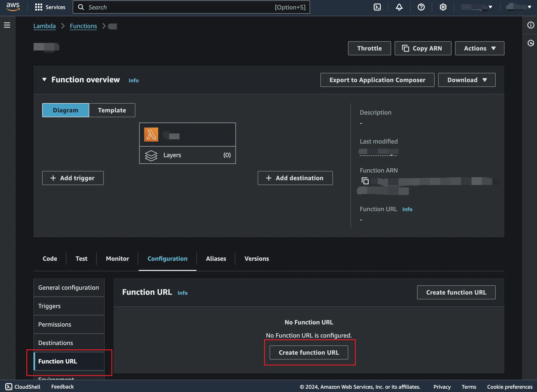Open the settings gear icon
Viewport: 537px width, 392px height.
click(443, 7)
